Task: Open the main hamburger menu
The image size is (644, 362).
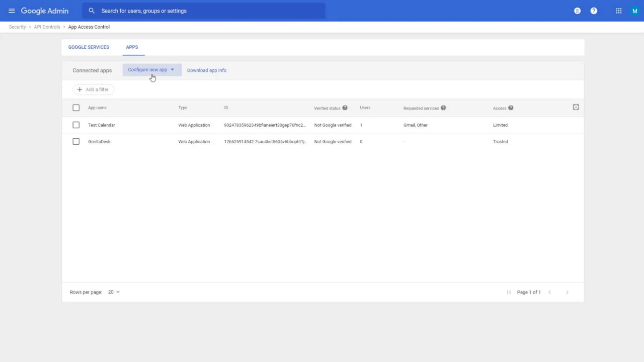Action: [x=12, y=11]
